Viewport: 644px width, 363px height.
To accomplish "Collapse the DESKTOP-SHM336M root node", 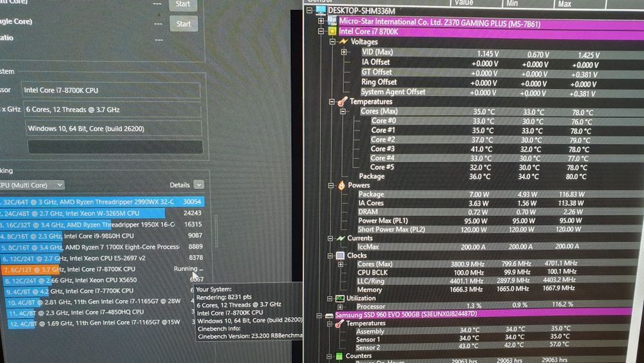I will [x=309, y=10].
